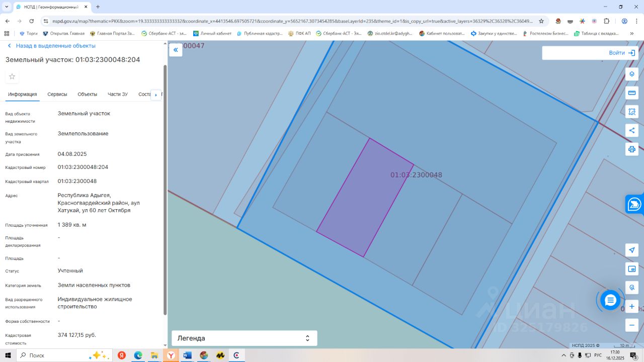644x362 pixels.
Task: Open the Ростелеком Бизнес bookmark
Action: pos(545,34)
